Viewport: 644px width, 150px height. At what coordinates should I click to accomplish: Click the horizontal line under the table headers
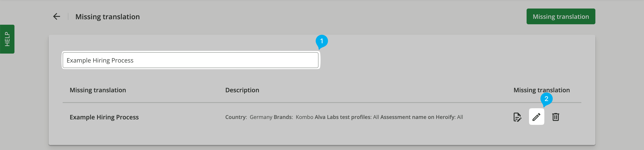[322, 102]
